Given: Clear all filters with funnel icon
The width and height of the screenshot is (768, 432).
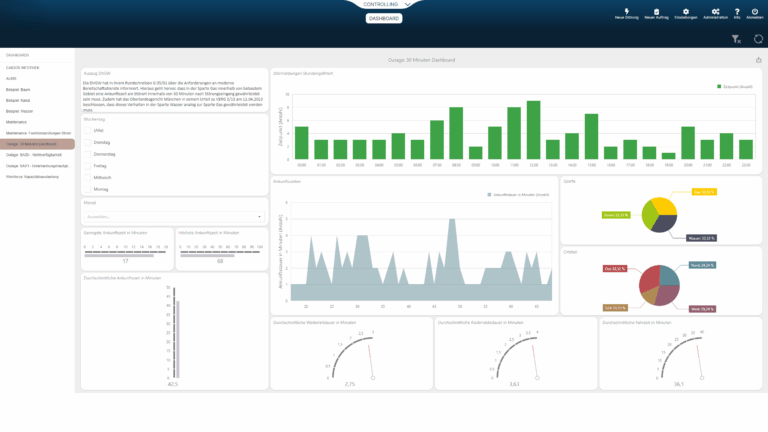Looking at the screenshot, I should point(736,39).
